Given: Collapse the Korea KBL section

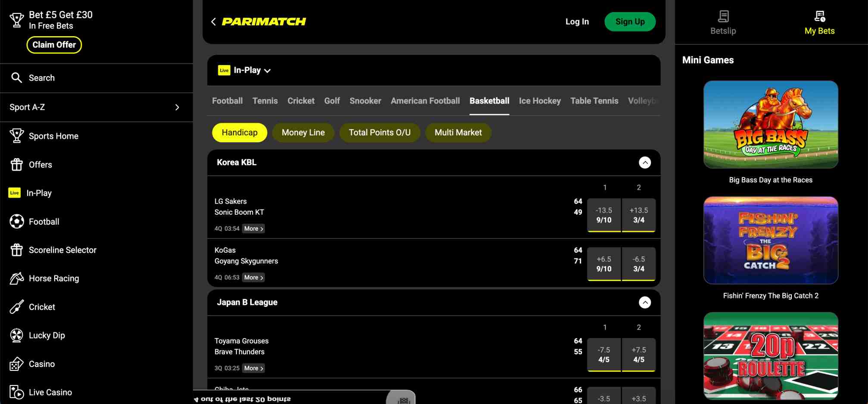Looking at the screenshot, I should pos(645,163).
